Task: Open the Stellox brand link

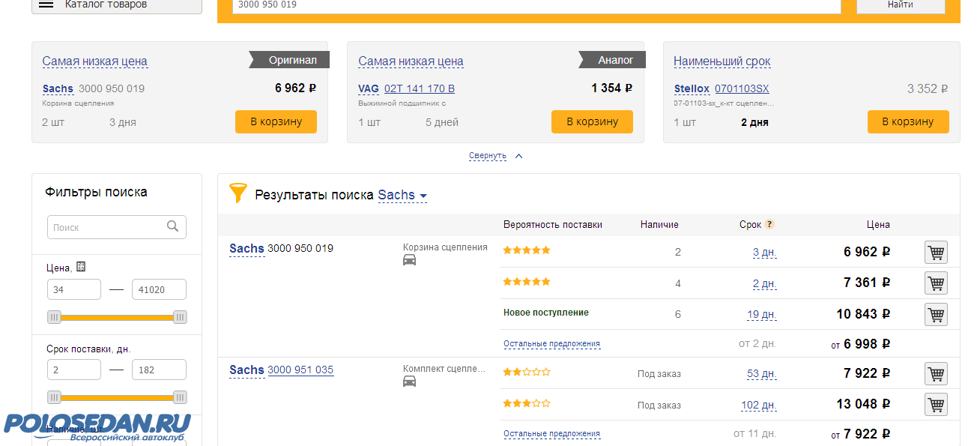Action: 692,88
